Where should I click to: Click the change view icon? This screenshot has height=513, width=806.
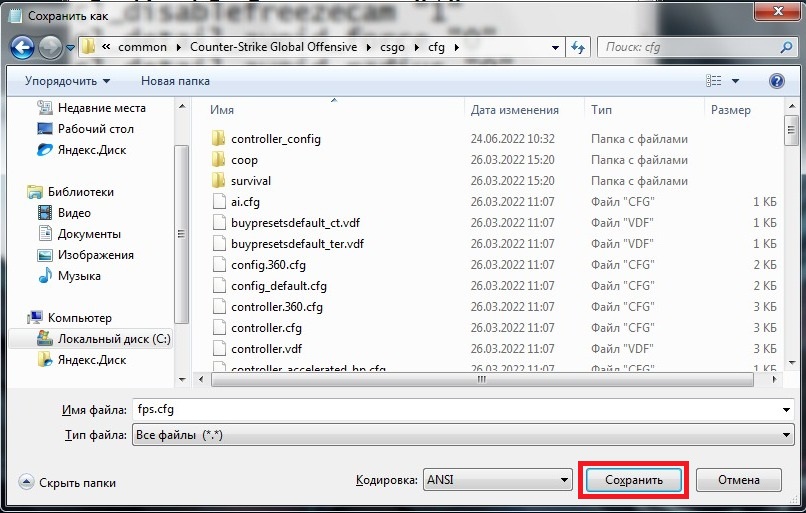point(713,81)
